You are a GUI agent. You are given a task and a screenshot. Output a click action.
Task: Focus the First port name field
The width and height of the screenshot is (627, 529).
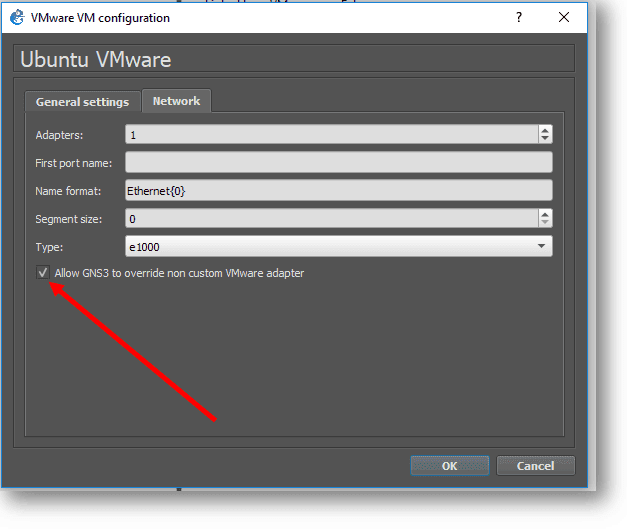(x=339, y=162)
